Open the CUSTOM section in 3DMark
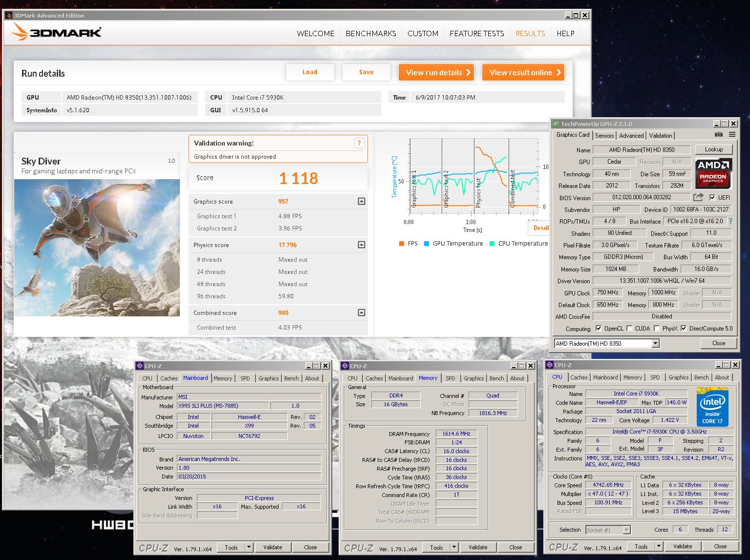 [423, 33]
